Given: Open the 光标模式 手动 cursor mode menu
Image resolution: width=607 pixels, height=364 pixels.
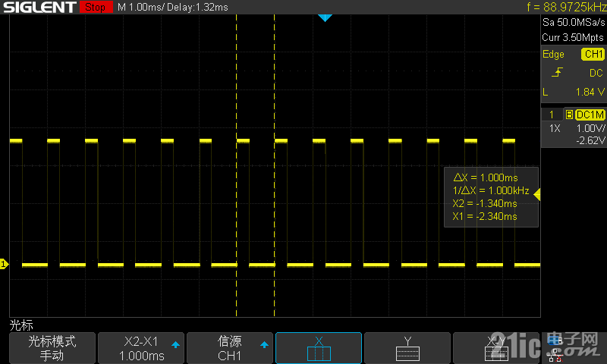Looking at the screenshot, I should (52, 348).
